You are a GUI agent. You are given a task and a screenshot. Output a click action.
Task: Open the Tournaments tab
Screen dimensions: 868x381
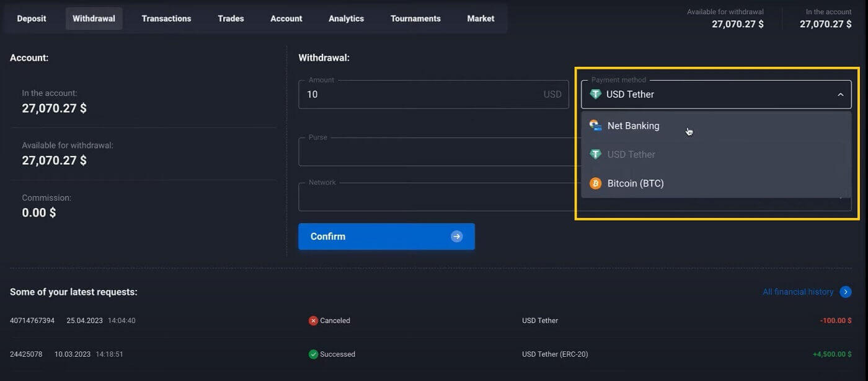click(x=415, y=19)
